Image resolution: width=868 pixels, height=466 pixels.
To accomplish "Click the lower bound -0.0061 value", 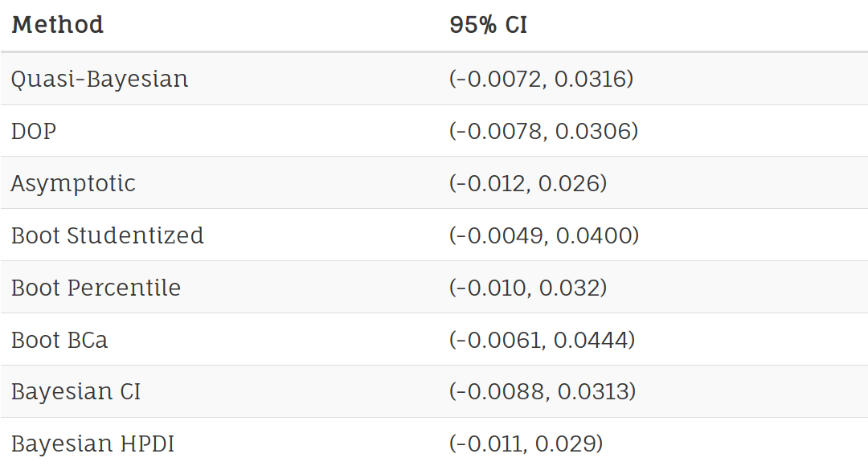I will pyautogui.click(x=497, y=340).
